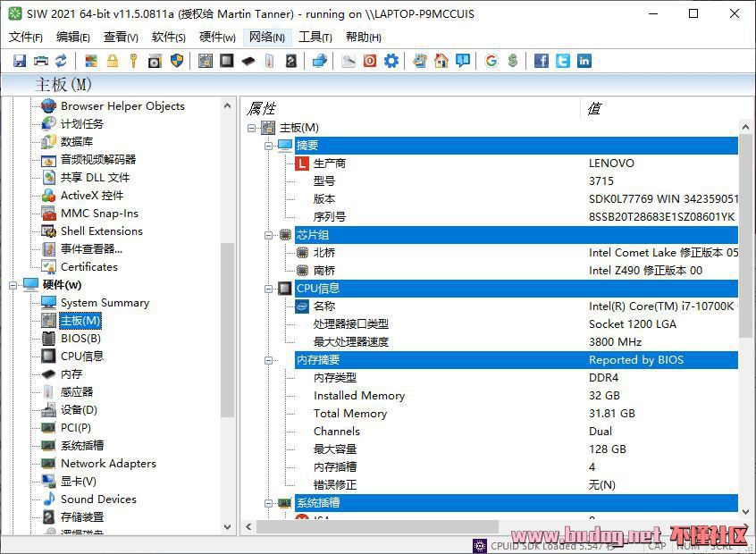Click the gold key icon in toolbar
This screenshot has width=756, height=554.
pyautogui.click(x=133, y=61)
